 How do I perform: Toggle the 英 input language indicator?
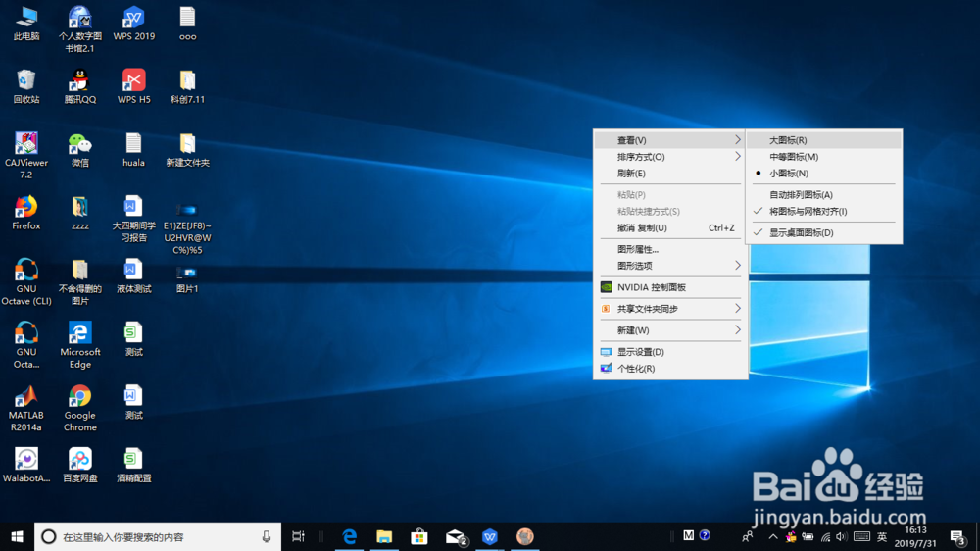882,536
